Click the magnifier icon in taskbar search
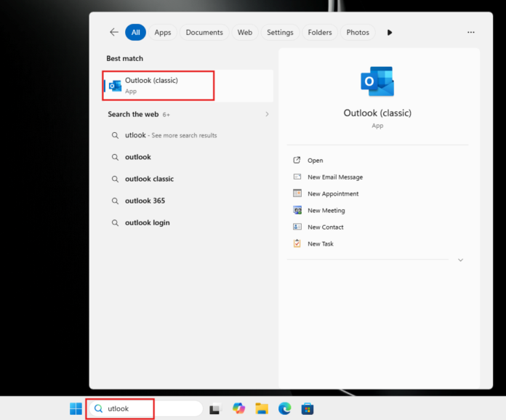Screen dimensions: 506x420 point(98,408)
